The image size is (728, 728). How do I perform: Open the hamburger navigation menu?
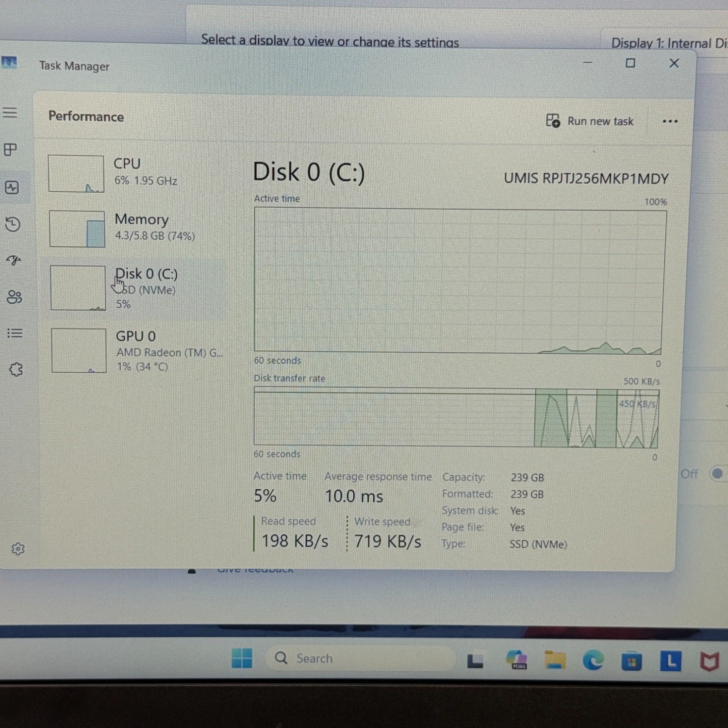pos(10,113)
